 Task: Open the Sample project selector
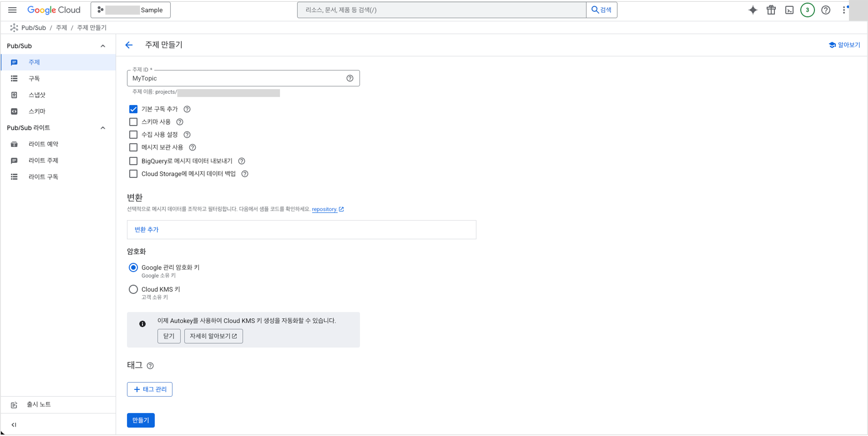tap(130, 10)
